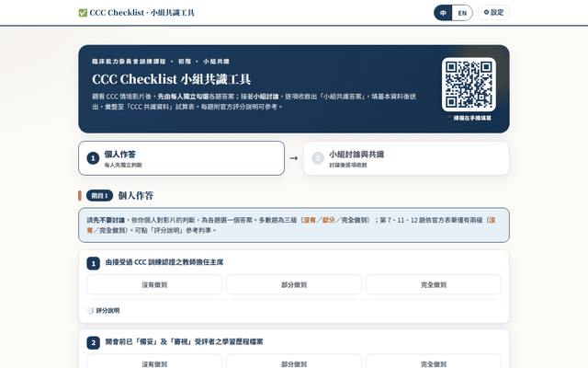Click the arrow between steps

click(x=294, y=158)
